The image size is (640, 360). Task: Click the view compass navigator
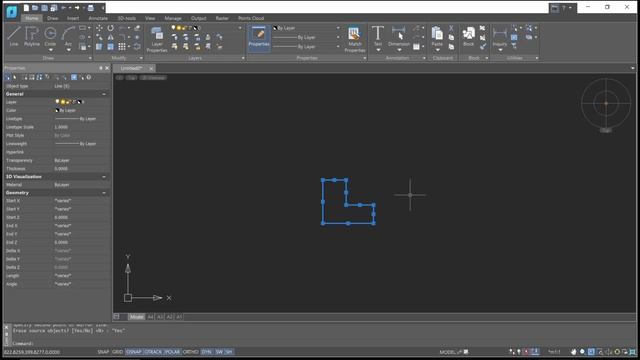coord(606,103)
